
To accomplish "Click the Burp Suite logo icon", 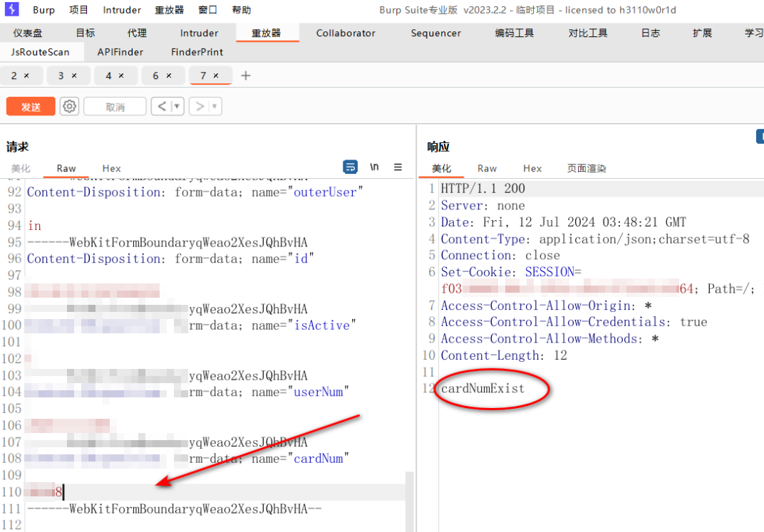I will [11, 9].
